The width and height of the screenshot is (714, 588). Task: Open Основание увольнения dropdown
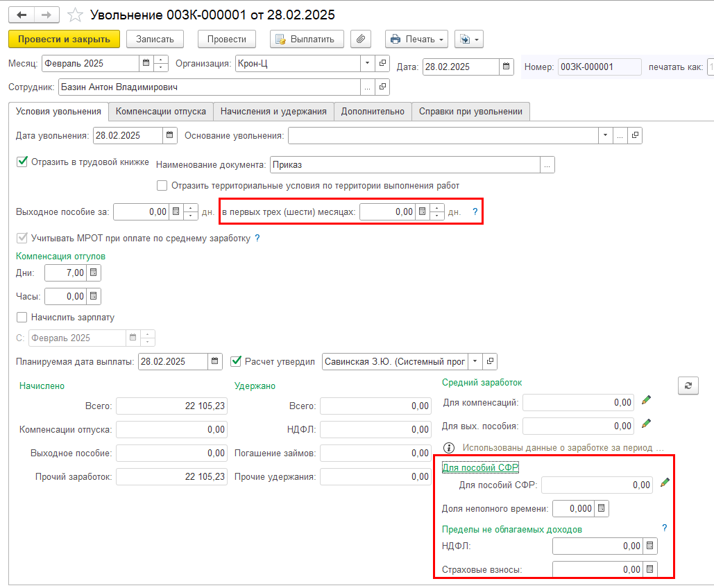tap(606, 136)
